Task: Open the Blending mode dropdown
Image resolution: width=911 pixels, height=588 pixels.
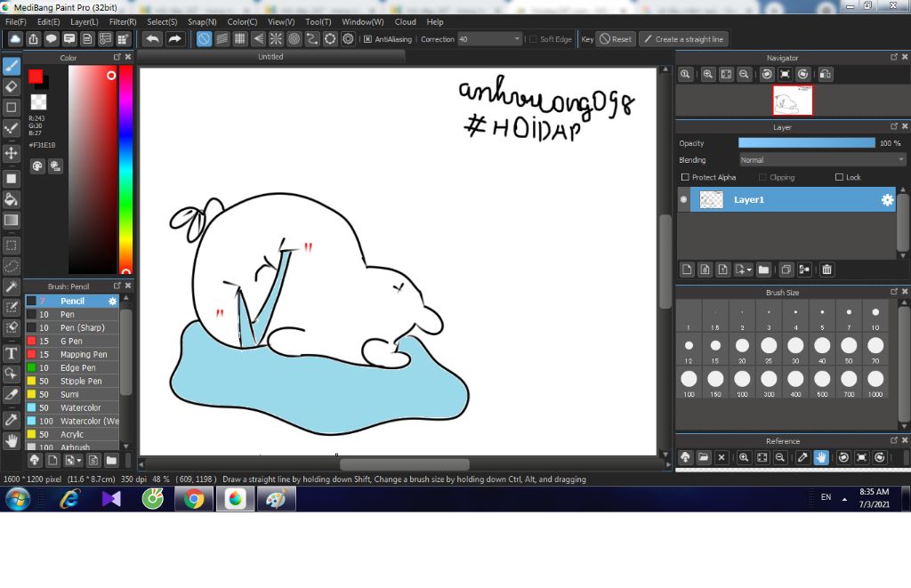Action: tap(822, 160)
